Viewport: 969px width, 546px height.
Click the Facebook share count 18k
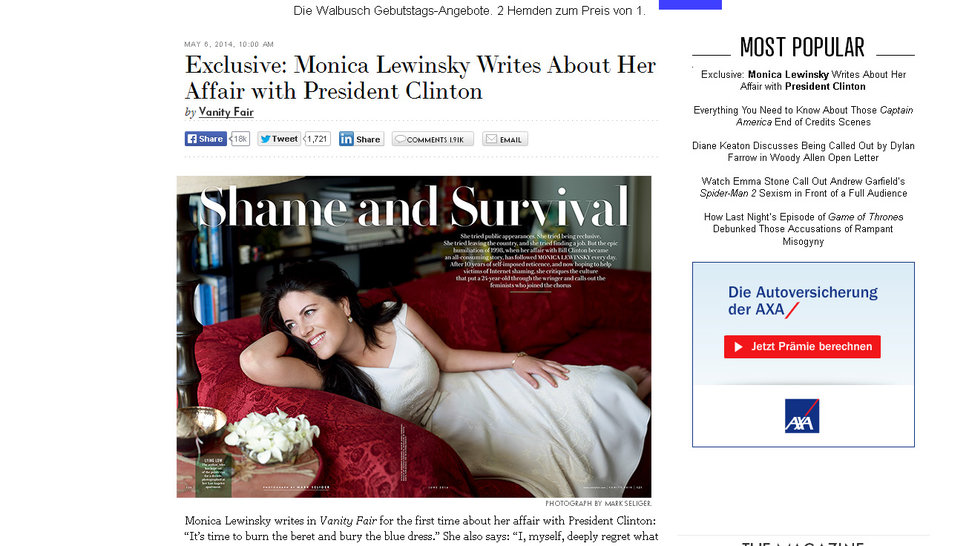click(240, 139)
